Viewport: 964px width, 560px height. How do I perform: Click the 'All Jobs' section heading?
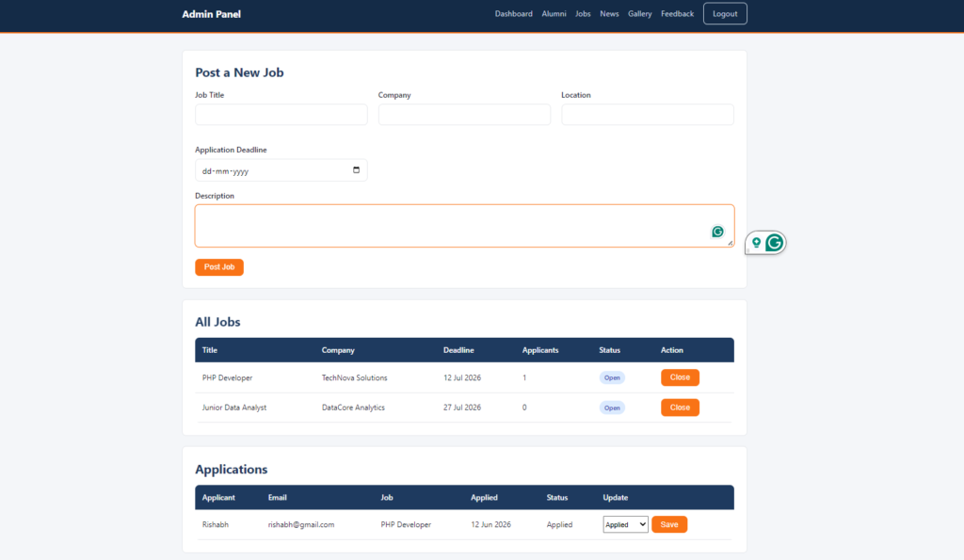coord(217,322)
